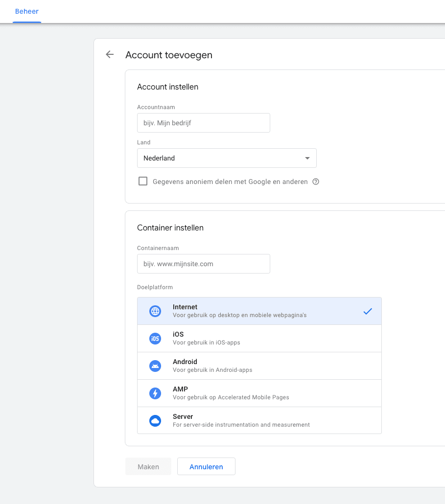
Task: Click the globe icon for Internet platform
Action: click(155, 311)
